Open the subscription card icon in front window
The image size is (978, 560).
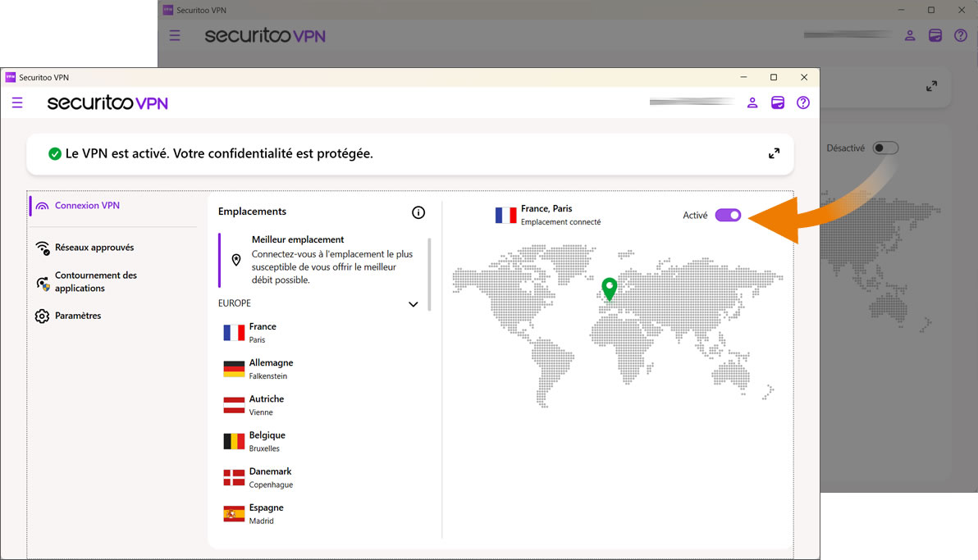tap(778, 102)
